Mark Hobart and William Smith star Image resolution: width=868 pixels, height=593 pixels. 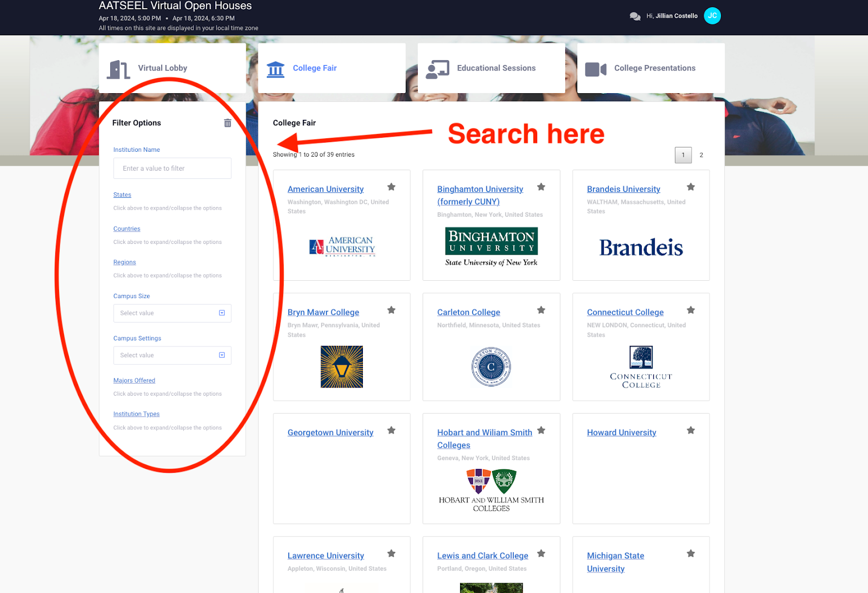(541, 430)
